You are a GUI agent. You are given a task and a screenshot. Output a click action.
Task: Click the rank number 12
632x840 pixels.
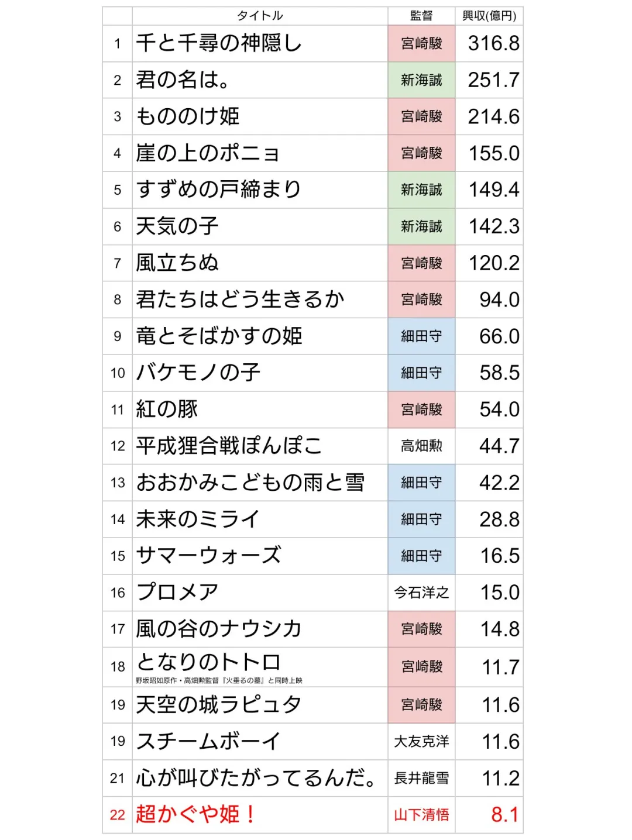pyautogui.click(x=118, y=446)
